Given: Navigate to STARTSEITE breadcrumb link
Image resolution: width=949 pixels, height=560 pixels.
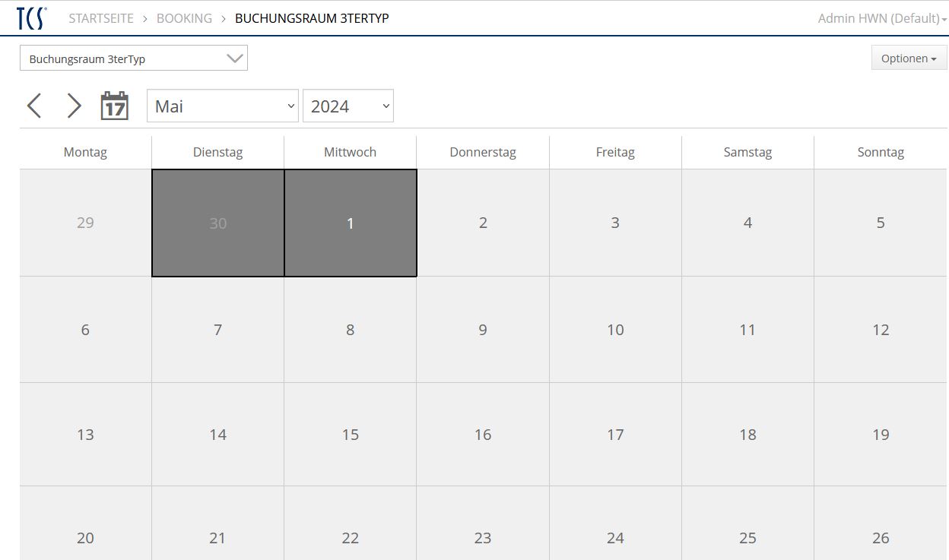Looking at the screenshot, I should (x=101, y=18).
